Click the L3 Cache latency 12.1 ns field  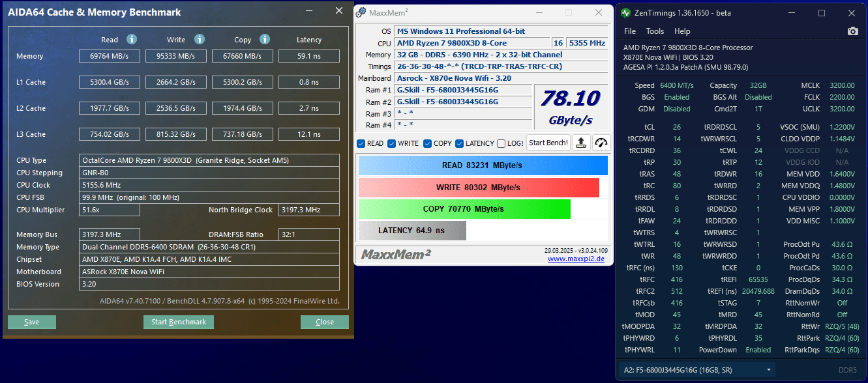[x=309, y=134]
